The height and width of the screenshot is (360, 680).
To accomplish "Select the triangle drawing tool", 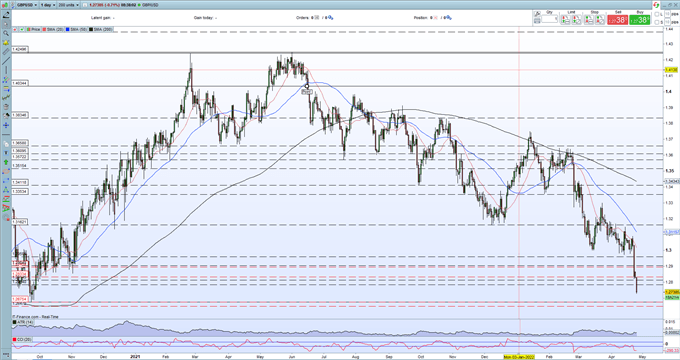I will (x=6, y=190).
